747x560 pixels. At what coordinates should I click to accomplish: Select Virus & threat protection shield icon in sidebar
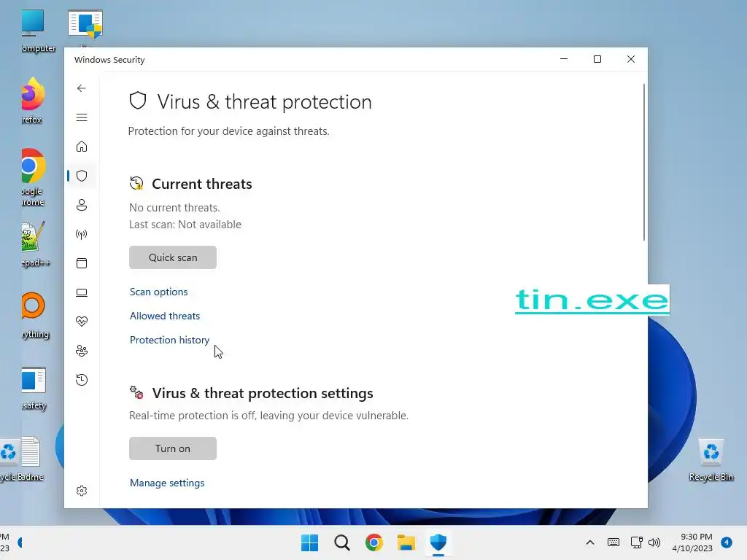pyautogui.click(x=82, y=176)
